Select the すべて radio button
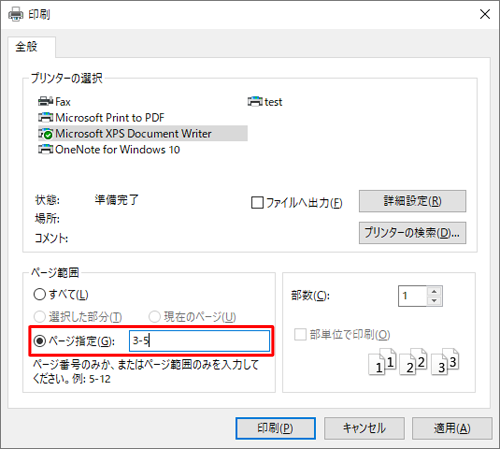 (39, 294)
